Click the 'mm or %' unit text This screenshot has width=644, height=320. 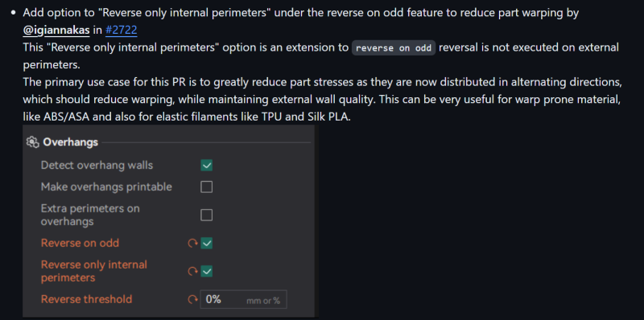point(263,301)
